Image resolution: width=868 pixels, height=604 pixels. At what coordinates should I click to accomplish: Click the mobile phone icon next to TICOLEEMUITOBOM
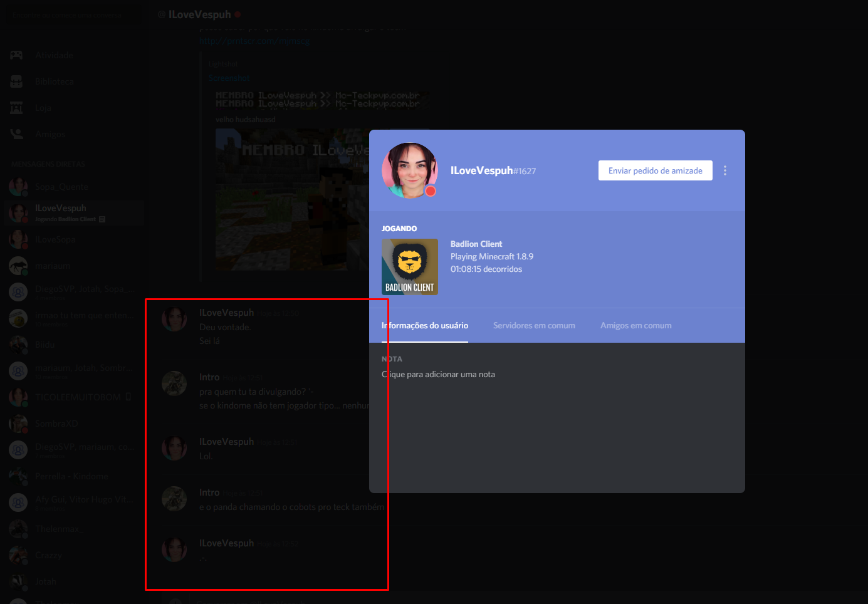pyautogui.click(x=128, y=397)
